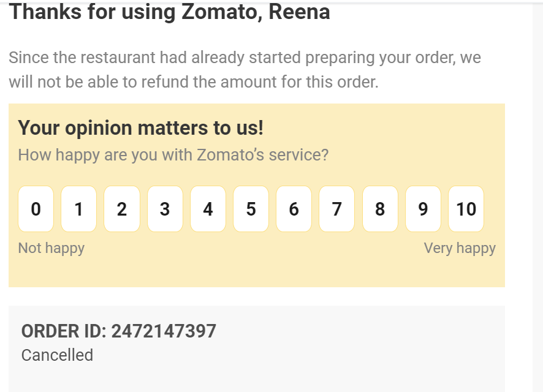Viewport: 543px width, 392px height.
Task: Click 'Your opinion matters to us!' heading
Action: 140,128
